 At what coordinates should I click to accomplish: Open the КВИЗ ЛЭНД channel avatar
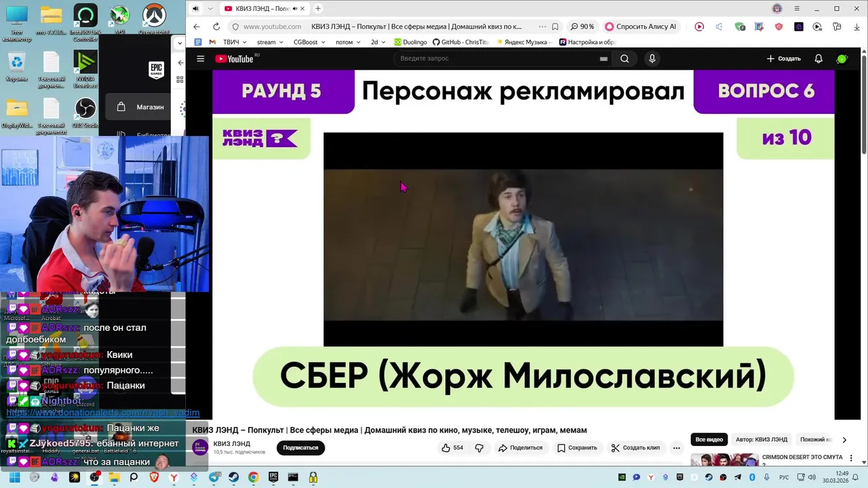[201, 447]
